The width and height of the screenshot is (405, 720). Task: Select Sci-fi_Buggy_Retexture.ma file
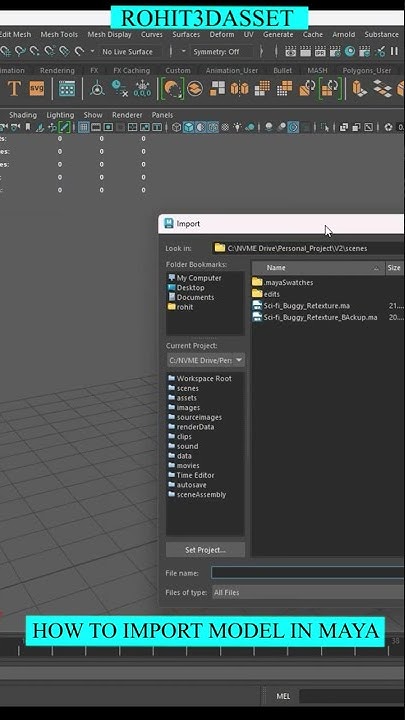[x=302, y=305]
